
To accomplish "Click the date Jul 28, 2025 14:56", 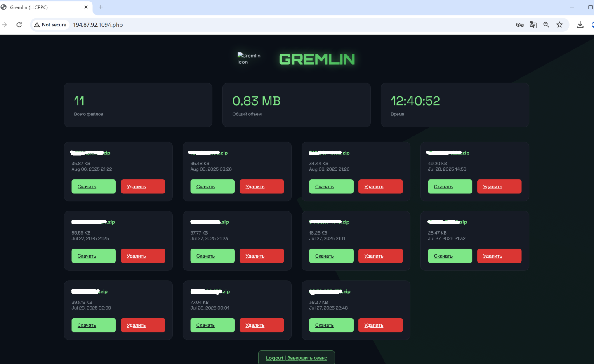I will pyautogui.click(x=447, y=169).
